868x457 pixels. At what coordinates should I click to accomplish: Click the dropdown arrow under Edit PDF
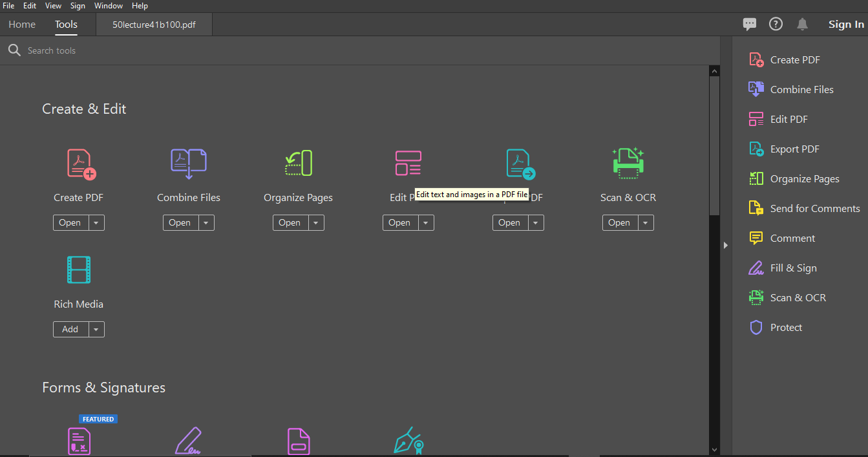pyautogui.click(x=425, y=222)
